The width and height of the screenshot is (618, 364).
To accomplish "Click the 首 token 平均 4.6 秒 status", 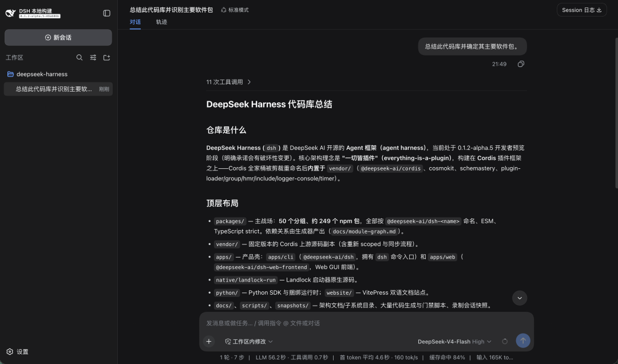I will click(x=364, y=358).
